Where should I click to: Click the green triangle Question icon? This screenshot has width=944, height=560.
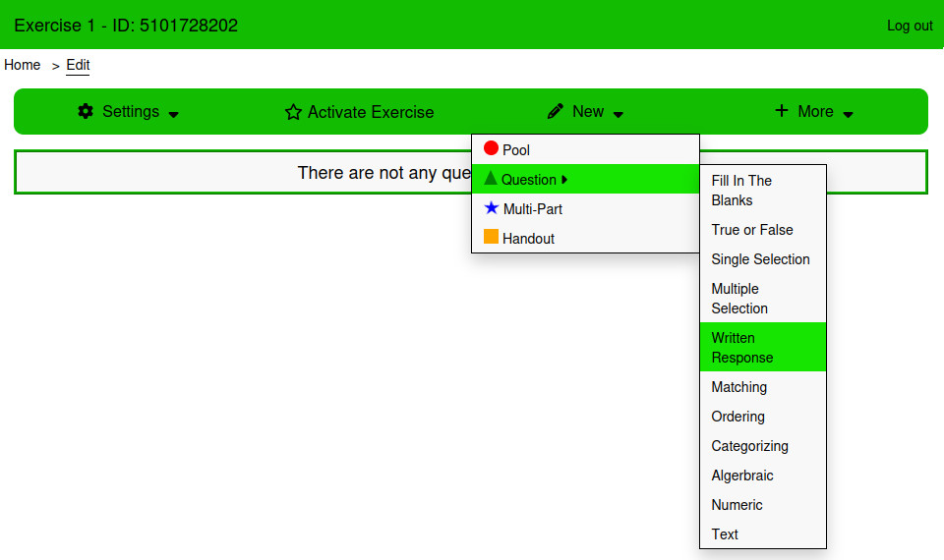coord(491,179)
